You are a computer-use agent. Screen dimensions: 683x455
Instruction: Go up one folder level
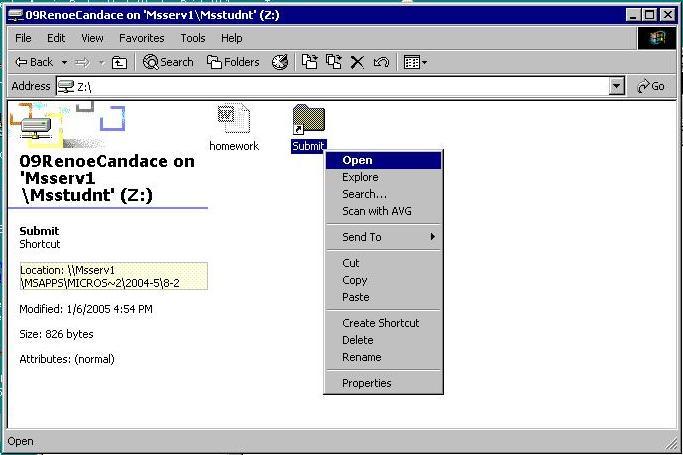[119, 63]
